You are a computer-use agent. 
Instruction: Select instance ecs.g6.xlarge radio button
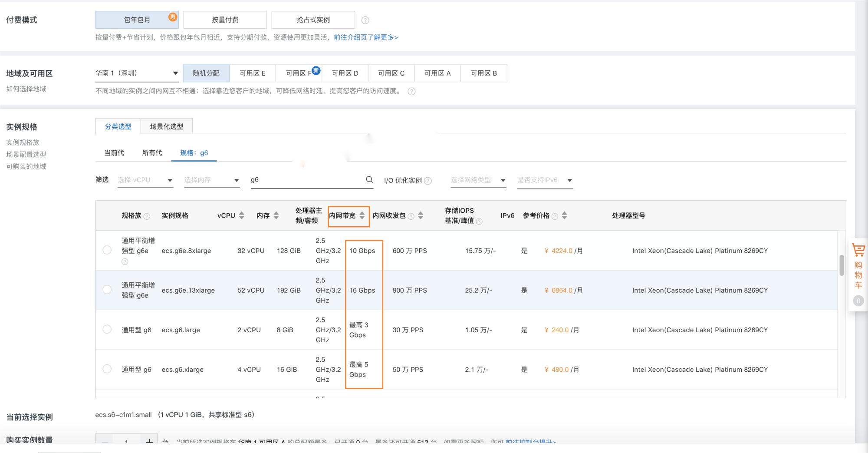107,369
